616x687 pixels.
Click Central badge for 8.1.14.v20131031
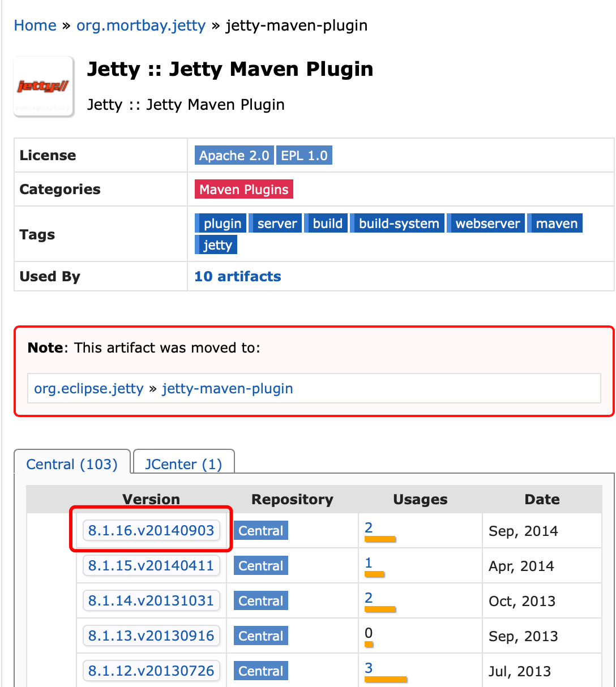(x=261, y=601)
